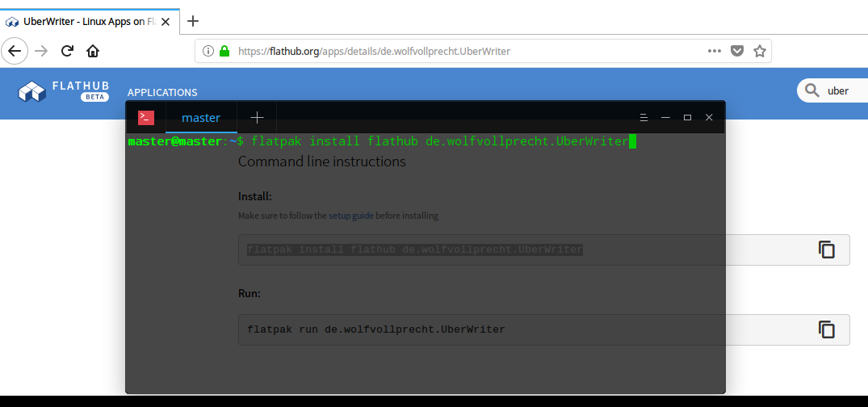Show site information icon in address bar

click(x=208, y=52)
